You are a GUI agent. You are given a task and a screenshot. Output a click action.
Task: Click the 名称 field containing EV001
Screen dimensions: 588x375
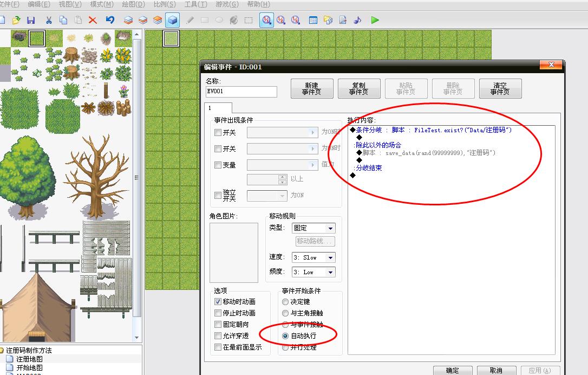[x=241, y=92]
